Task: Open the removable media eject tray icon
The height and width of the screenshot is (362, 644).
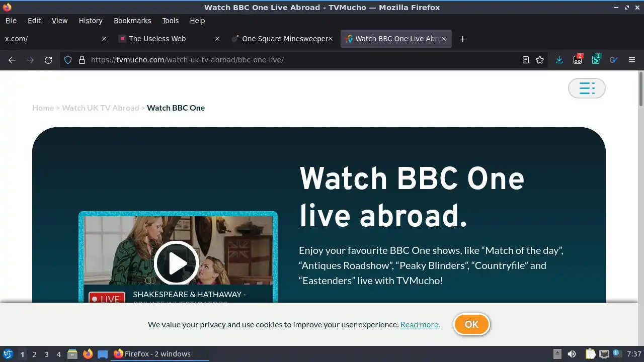Action: coord(557,354)
